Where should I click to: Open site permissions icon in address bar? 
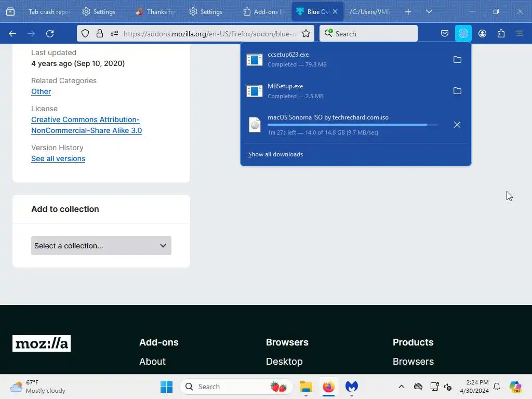click(114, 33)
